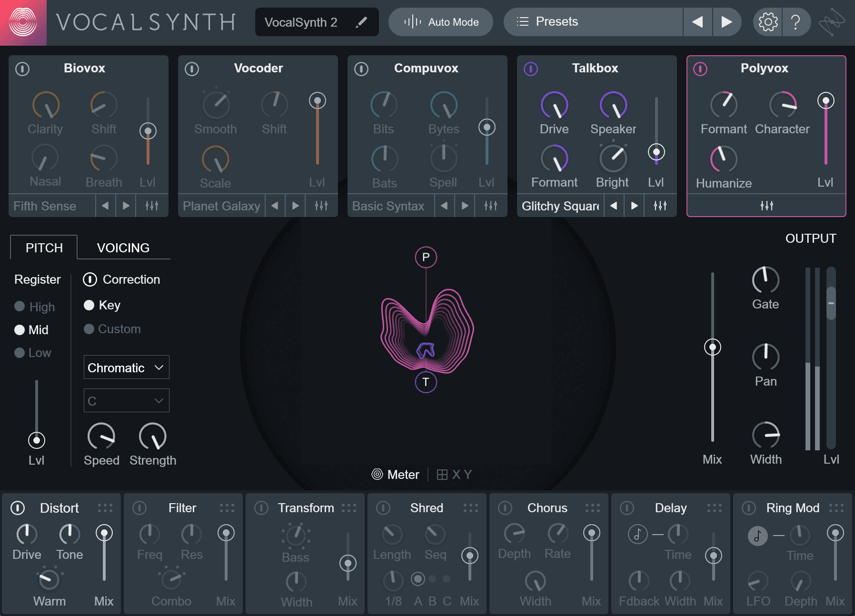This screenshot has height=616, width=855.
Task: Open Fifth Sense Biovox preset menu
Action: (52, 206)
